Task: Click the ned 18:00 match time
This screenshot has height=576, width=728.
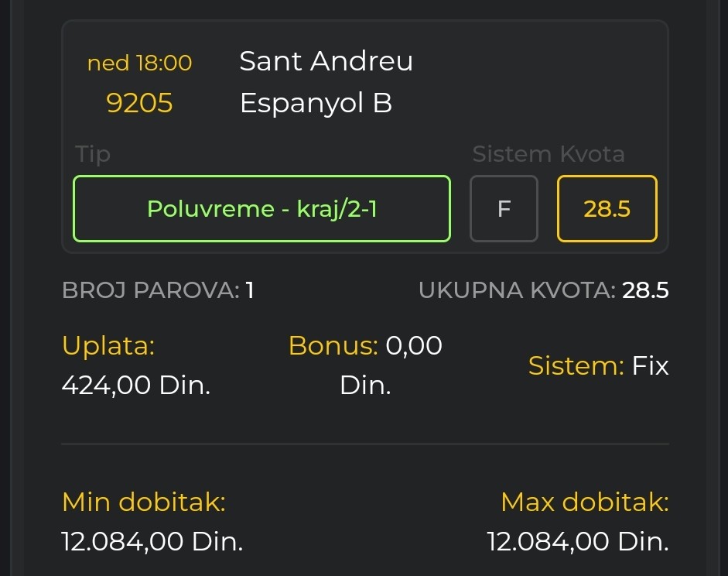Action: (x=139, y=63)
